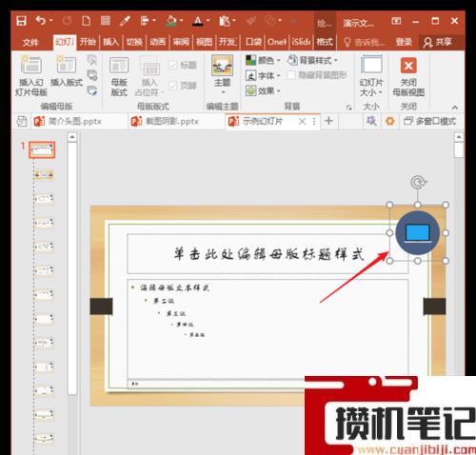The image size is (476, 455).
Task: Apply font color with the A icon
Action: point(198,21)
